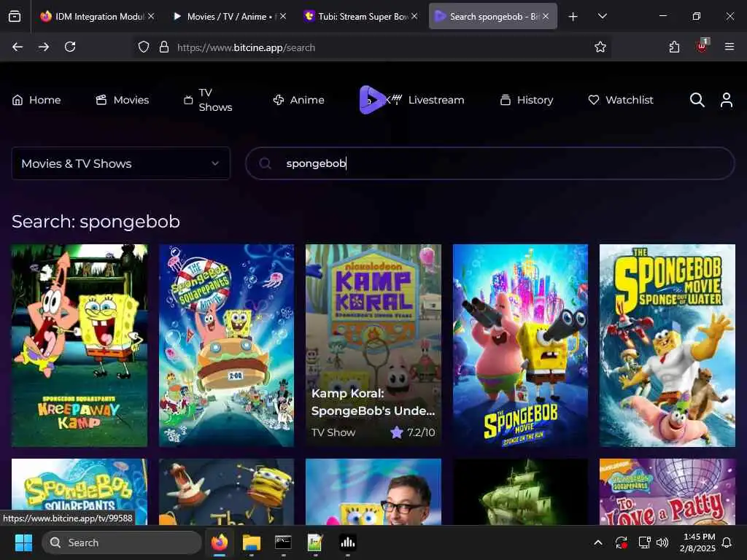Open Kamp Koral TV show card
The width and height of the screenshot is (747, 560).
click(x=373, y=345)
